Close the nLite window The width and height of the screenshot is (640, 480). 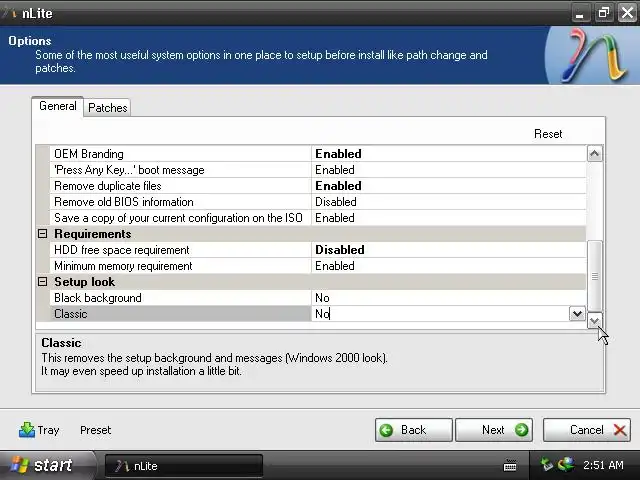click(x=627, y=13)
